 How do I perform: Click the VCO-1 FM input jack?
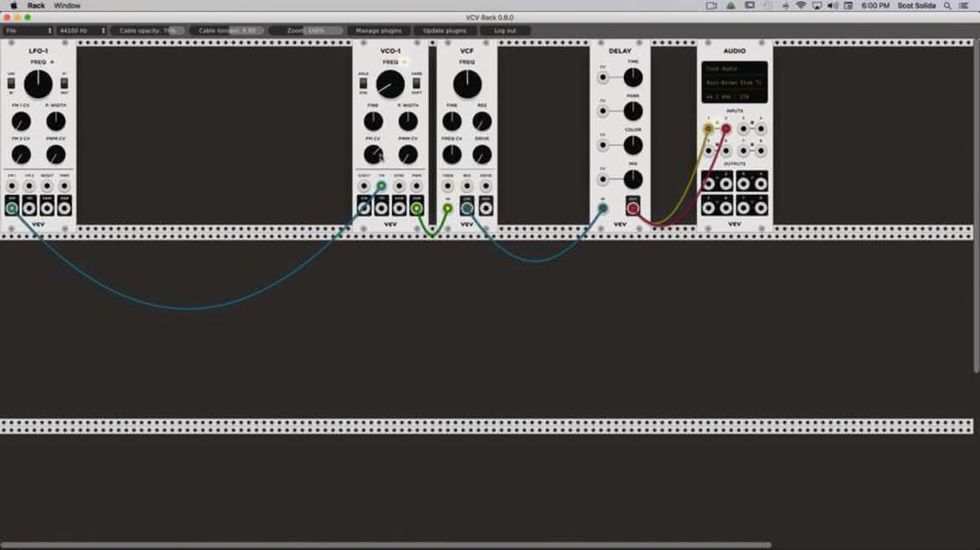point(381,186)
